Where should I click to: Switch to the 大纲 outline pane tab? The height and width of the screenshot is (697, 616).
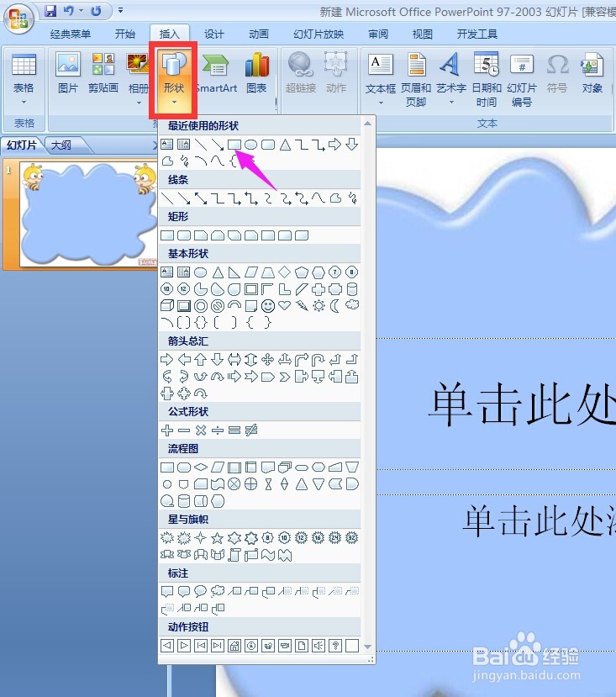(x=61, y=145)
